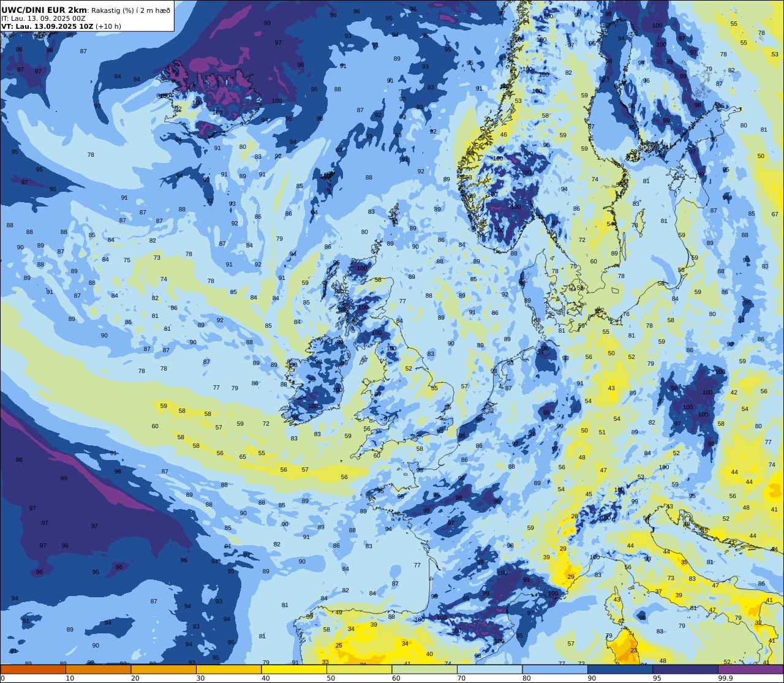Click the 'IT: Lau. 13. 09. 2025 00Z' line

[43, 18]
